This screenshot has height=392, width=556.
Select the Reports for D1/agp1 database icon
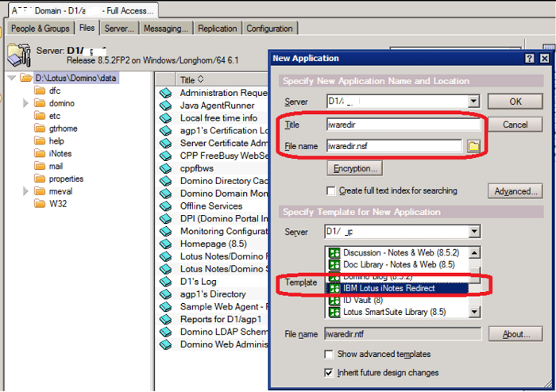[x=165, y=320]
